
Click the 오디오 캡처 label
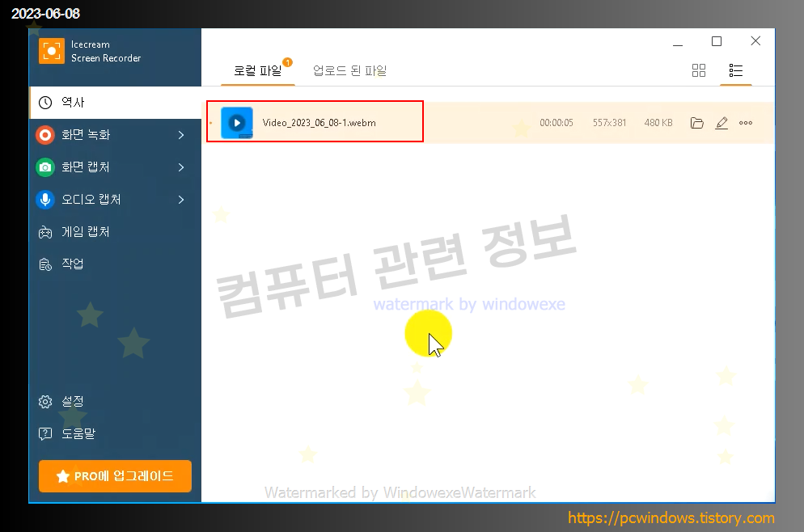click(91, 200)
